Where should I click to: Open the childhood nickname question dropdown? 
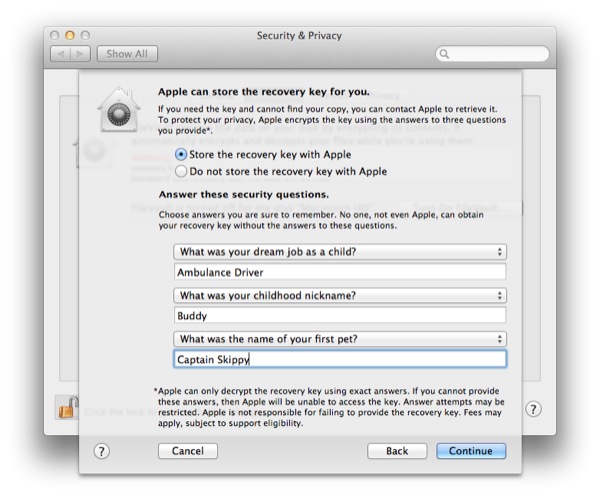coord(340,295)
